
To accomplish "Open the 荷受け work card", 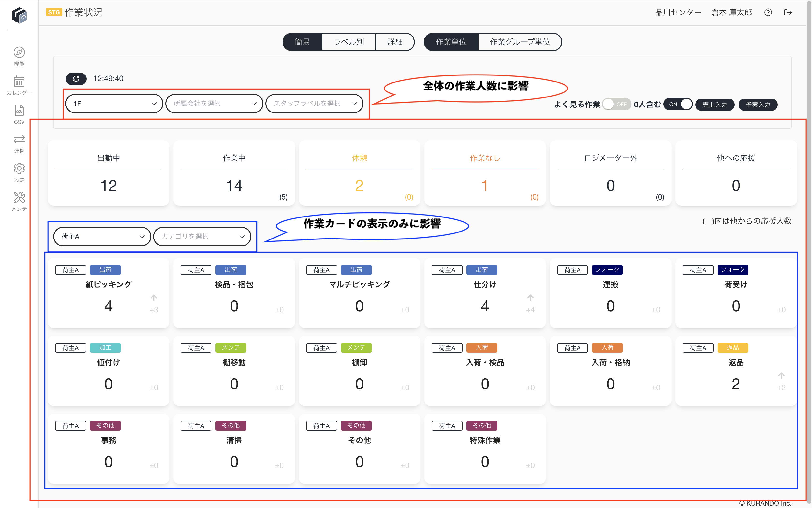I will [x=736, y=293].
